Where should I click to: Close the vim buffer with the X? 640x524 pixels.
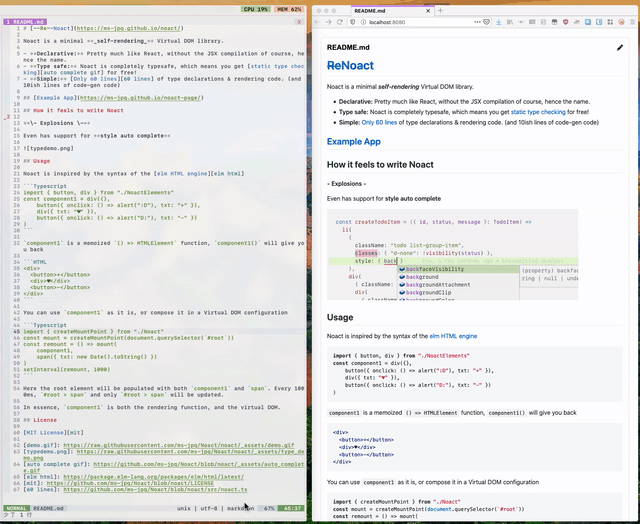[x=299, y=22]
